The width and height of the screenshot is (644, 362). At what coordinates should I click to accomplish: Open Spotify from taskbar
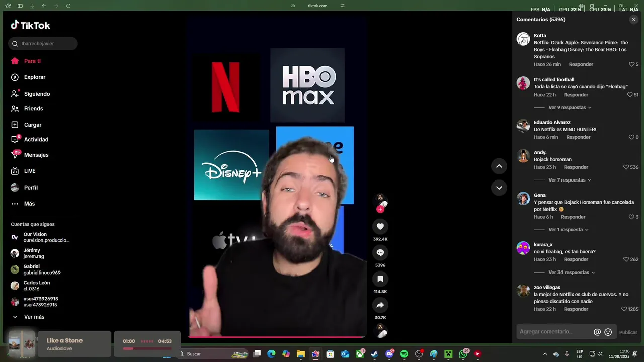pyautogui.click(x=404, y=354)
